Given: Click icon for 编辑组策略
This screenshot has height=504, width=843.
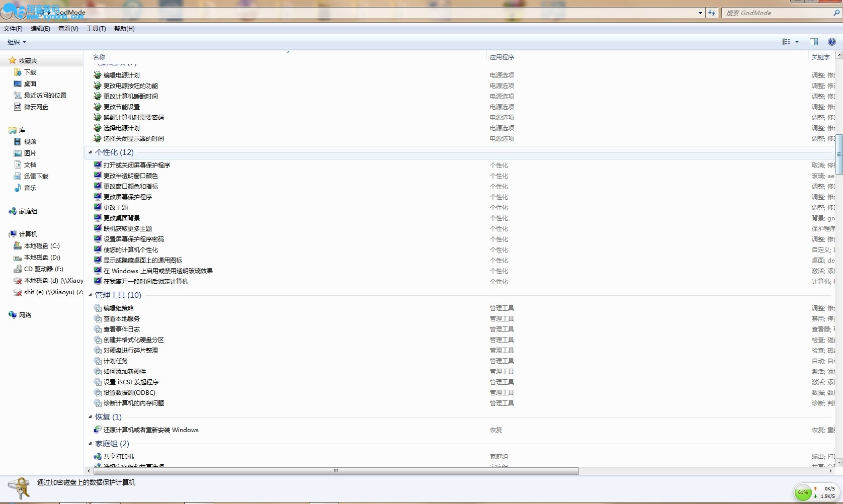Looking at the screenshot, I should coord(98,308).
